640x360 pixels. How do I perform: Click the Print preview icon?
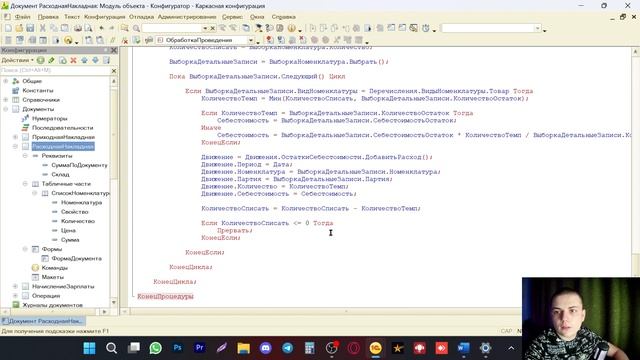coord(88,28)
